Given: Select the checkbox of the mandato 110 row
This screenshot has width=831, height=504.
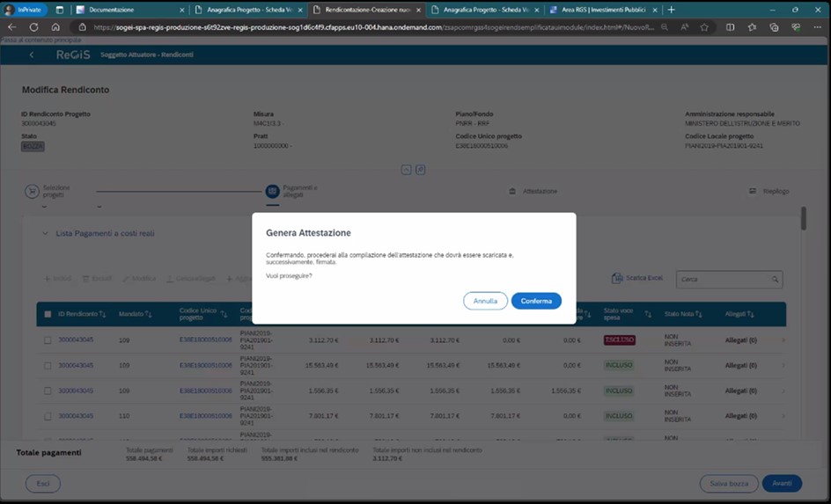Looking at the screenshot, I should click(48, 415).
